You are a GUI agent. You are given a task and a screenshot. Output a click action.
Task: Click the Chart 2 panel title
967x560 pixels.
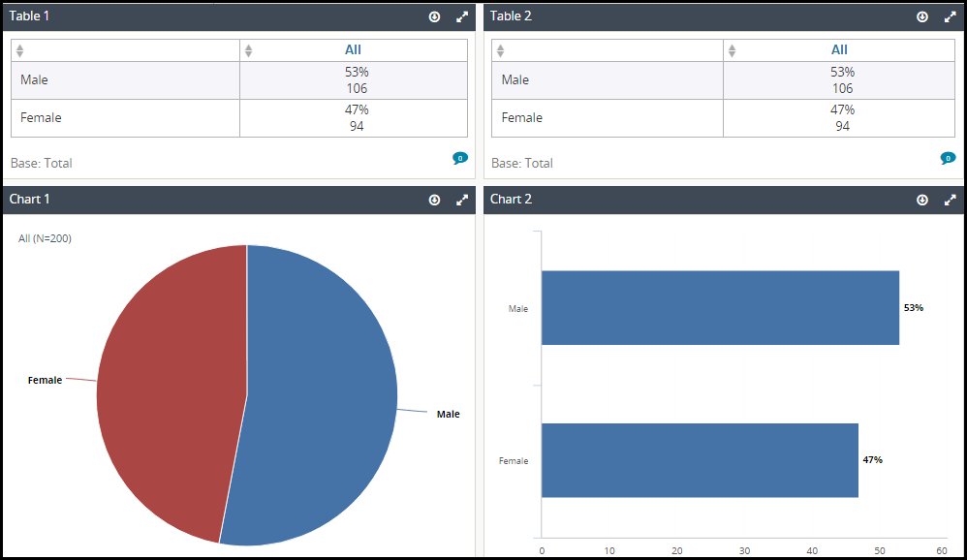point(511,200)
